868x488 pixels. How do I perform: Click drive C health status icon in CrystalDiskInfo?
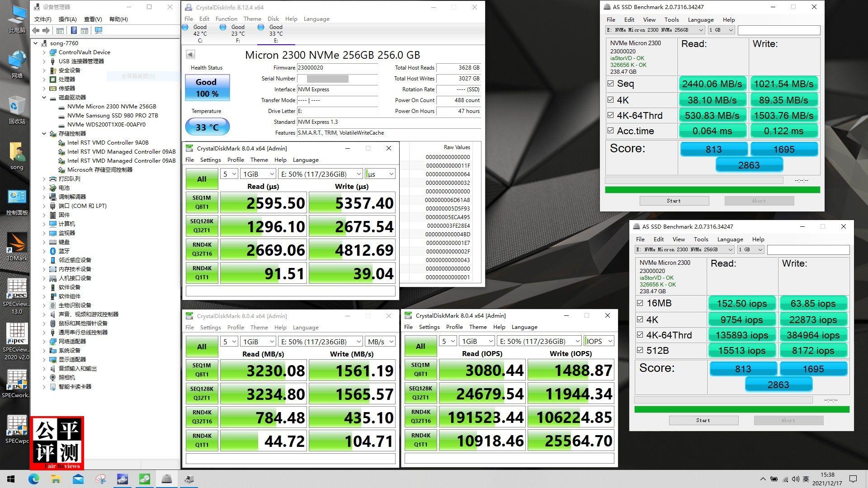[x=185, y=27]
